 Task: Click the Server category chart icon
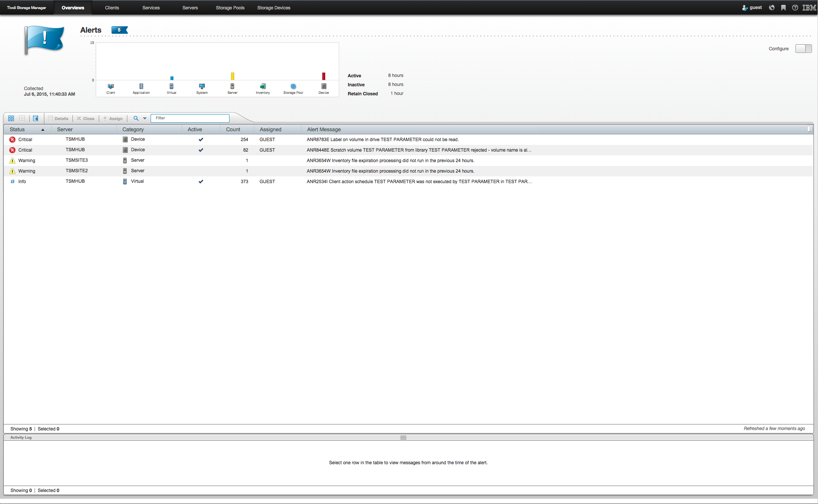[232, 86]
